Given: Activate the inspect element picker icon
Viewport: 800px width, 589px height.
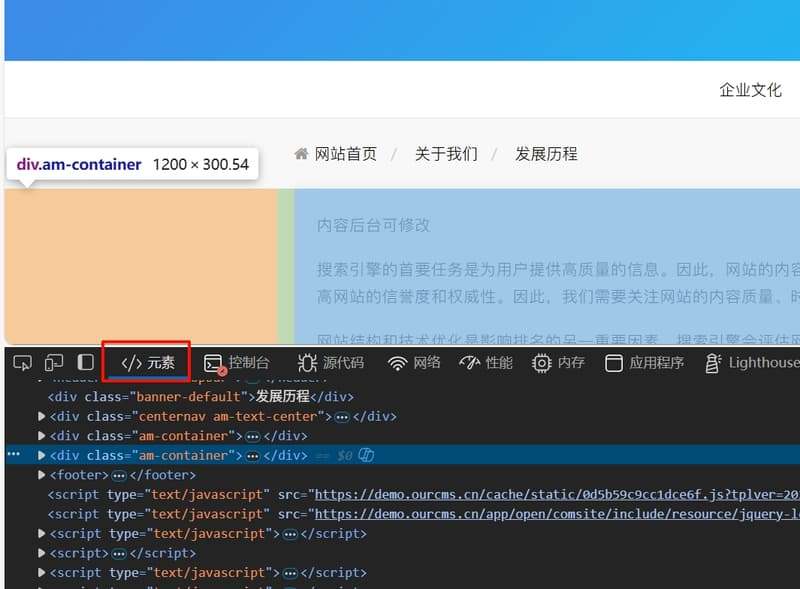Looking at the screenshot, I should tap(22, 363).
